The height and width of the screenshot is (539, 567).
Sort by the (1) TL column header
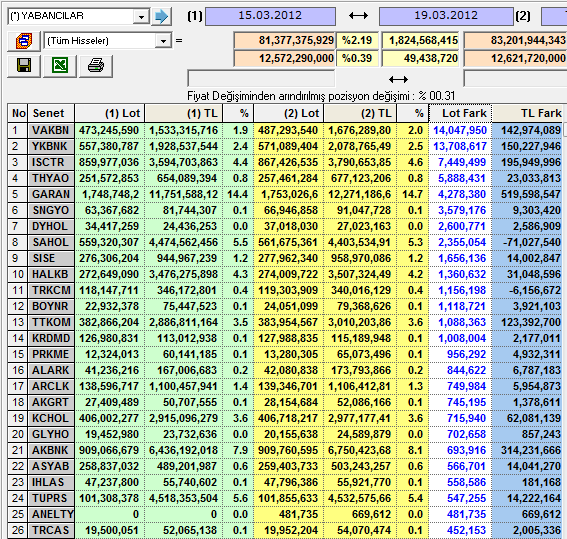coord(184,113)
